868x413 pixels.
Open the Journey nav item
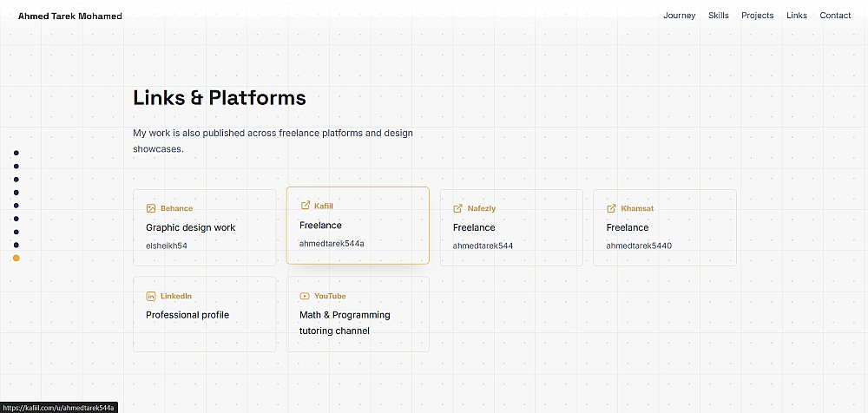point(680,16)
